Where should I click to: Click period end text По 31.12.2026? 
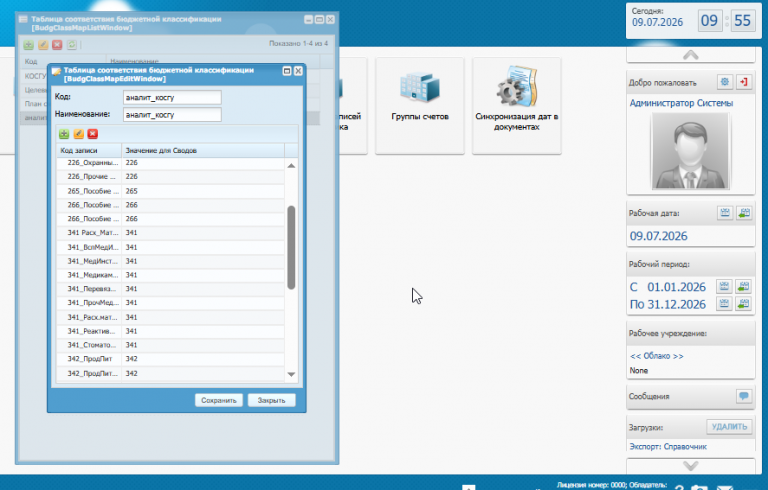point(667,304)
